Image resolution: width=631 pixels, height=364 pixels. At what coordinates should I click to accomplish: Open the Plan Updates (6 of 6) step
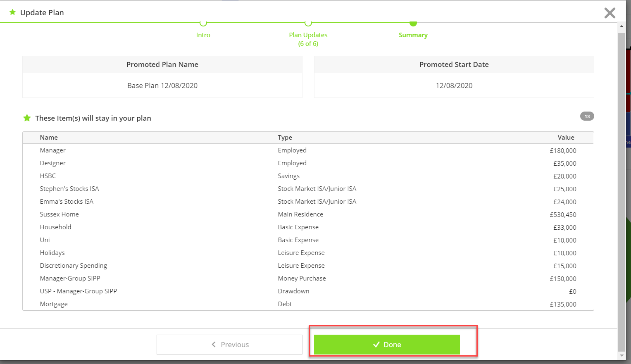(308, 39)
